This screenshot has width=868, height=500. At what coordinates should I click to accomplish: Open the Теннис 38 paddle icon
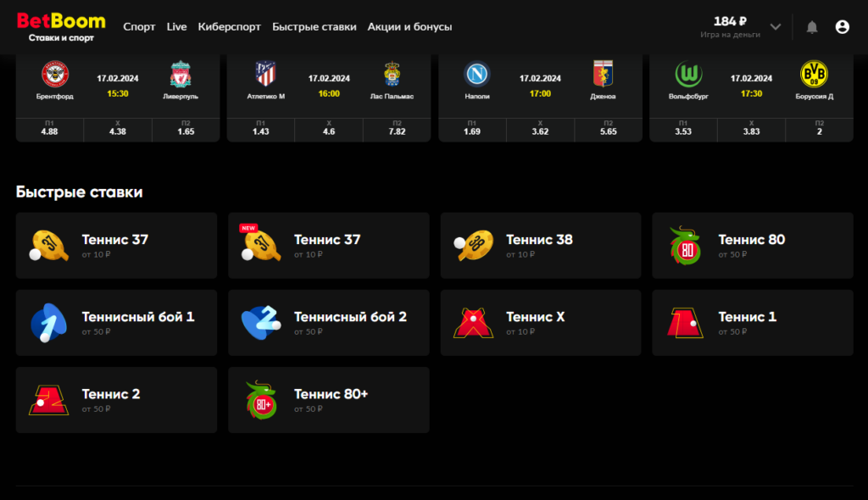click(x=473, y=245)
